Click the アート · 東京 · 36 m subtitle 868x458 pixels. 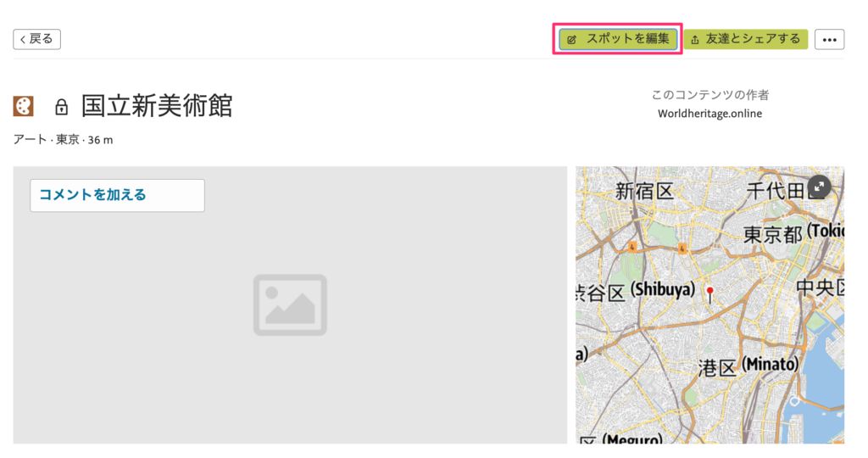pos(63,140)
